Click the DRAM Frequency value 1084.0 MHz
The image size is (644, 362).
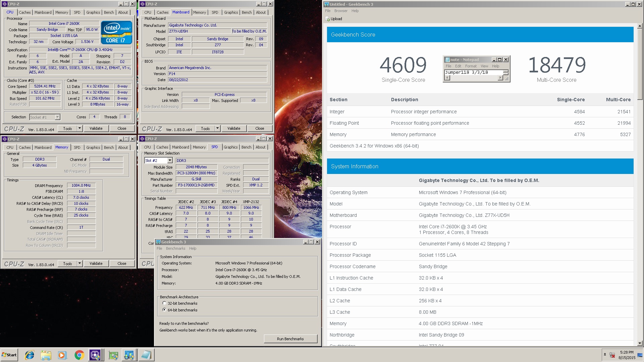click(81, 185)
